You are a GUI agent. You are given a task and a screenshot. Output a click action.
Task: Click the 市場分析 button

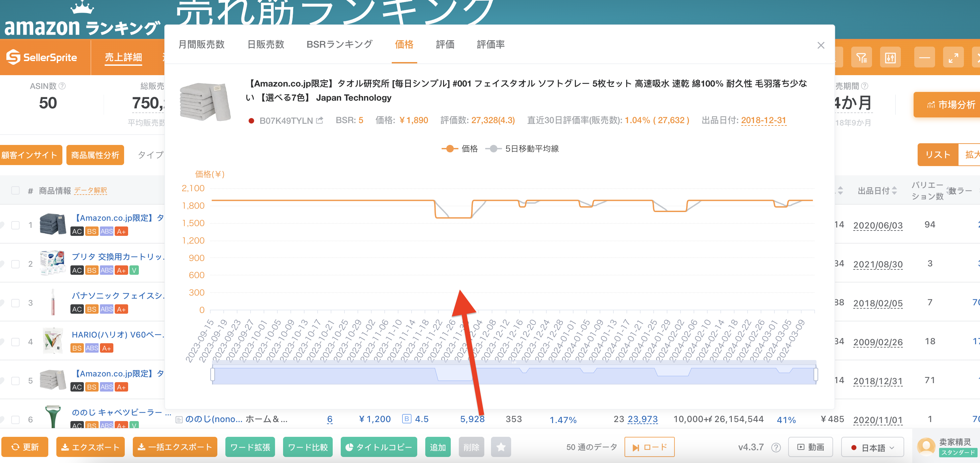(947, 105)
